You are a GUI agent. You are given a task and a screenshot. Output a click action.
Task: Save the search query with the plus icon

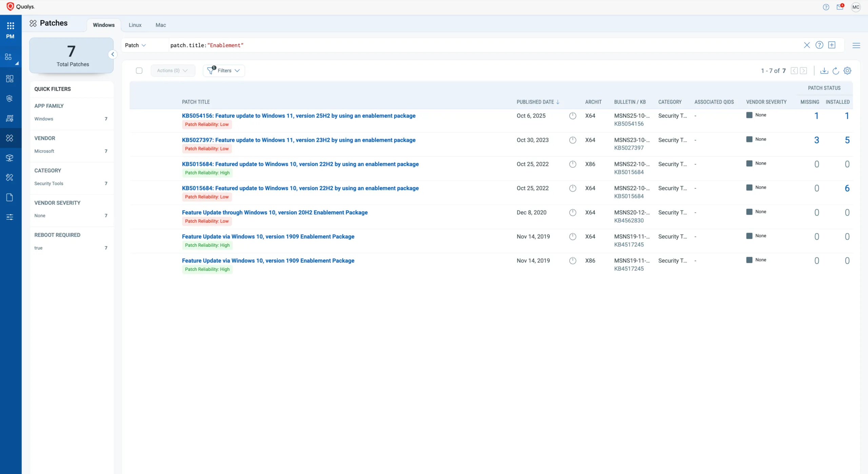[x=832, y=45]
